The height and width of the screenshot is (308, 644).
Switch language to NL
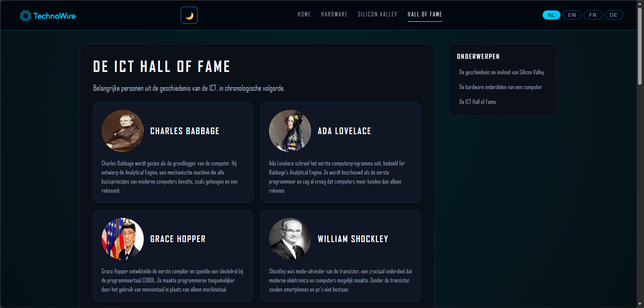click(x=551, y=15)
